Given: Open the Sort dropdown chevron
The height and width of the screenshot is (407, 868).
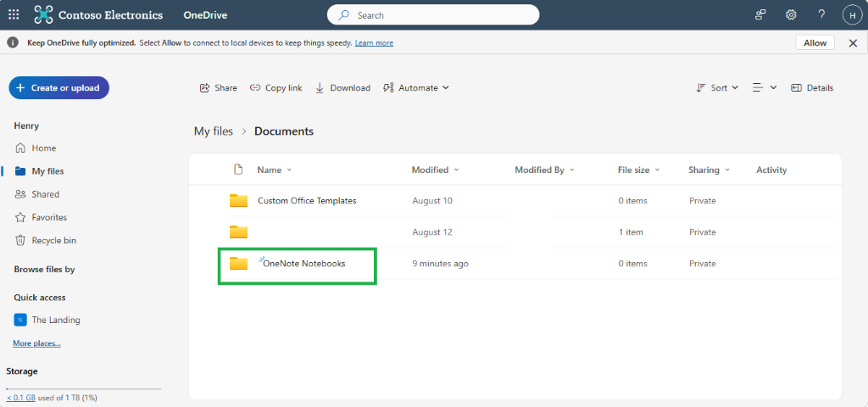Looking at the screenshot, I should pos(735,87).
